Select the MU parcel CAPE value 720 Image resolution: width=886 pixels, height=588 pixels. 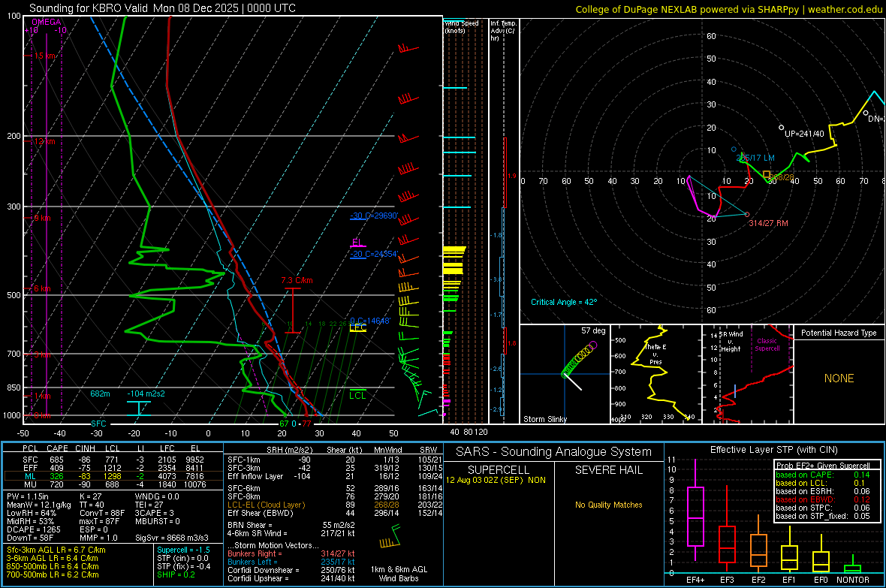point(56,484)
